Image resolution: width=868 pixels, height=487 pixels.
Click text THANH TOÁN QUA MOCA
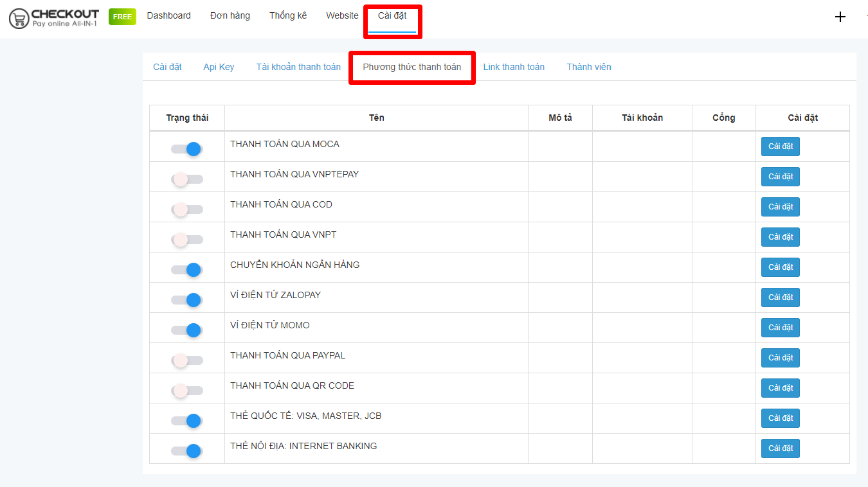tap(285, 144)
